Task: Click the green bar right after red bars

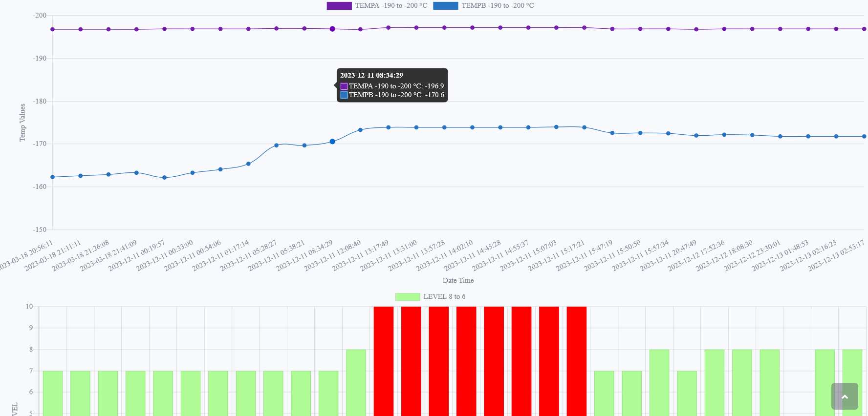Action: 604,393
